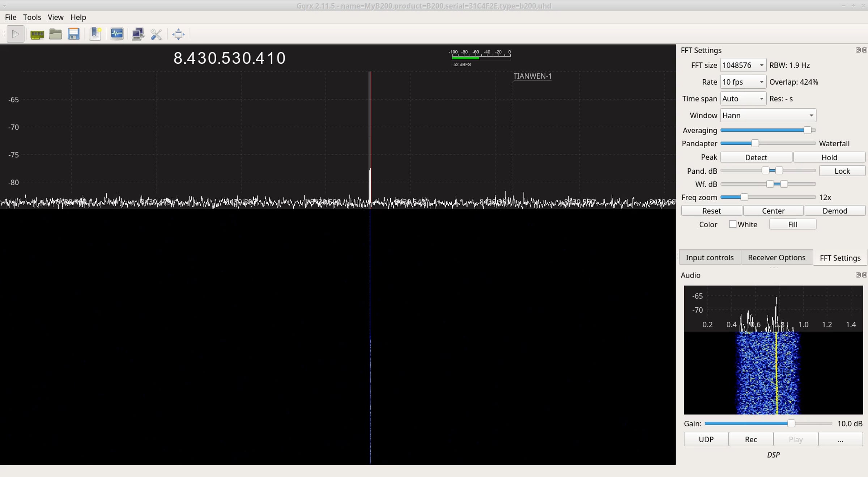Expand the FFT size dropdown
The width and height of the screenshot is (868, 477).
pyautogui.click(x=743, y=65)
